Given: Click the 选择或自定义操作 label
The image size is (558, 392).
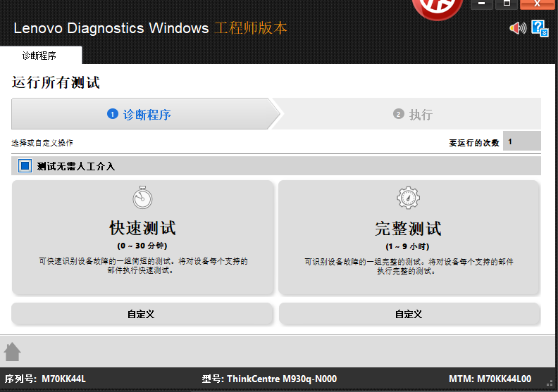Looking at the screenshot, I should click(x=42, y=143).
